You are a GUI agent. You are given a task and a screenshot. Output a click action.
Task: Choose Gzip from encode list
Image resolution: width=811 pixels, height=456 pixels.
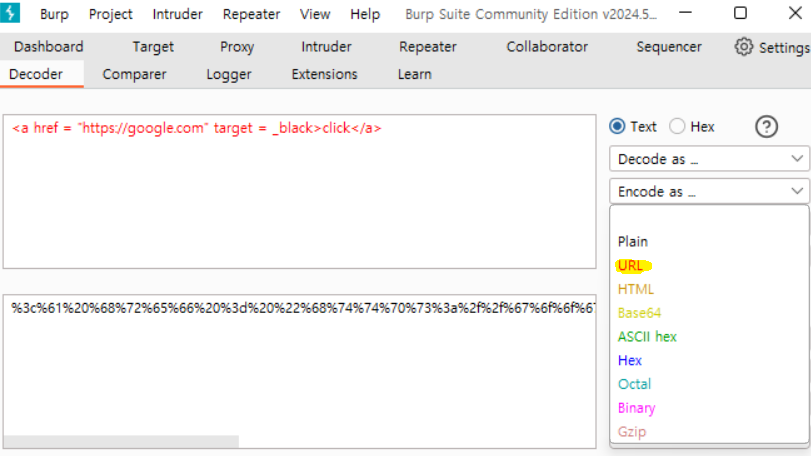coord(632,432)
